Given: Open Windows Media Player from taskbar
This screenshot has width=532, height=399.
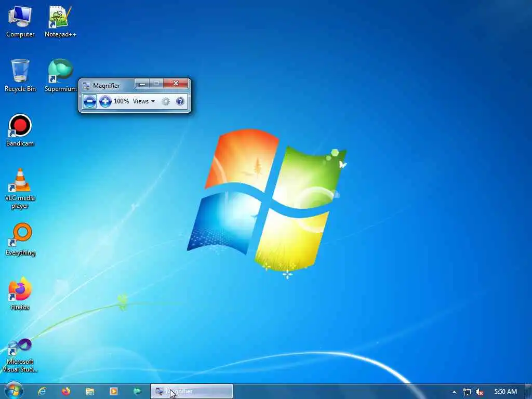Looking at the screenshot, I should pos(114,392).
